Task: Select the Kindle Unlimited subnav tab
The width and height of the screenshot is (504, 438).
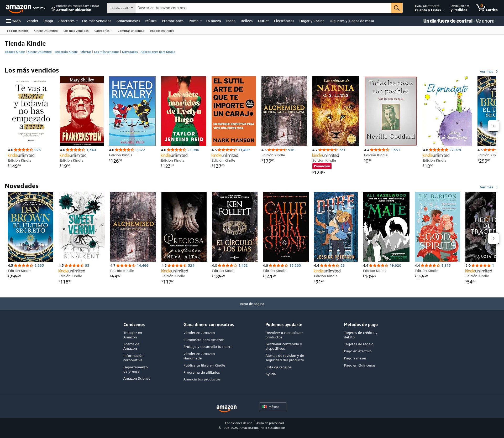Action: pyautogui.click(x=46, y=31)
